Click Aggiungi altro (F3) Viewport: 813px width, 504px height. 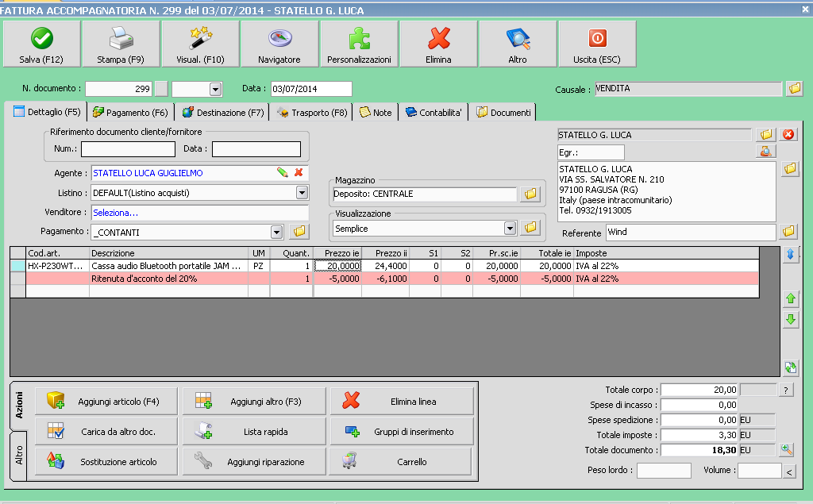pos(254,402)
